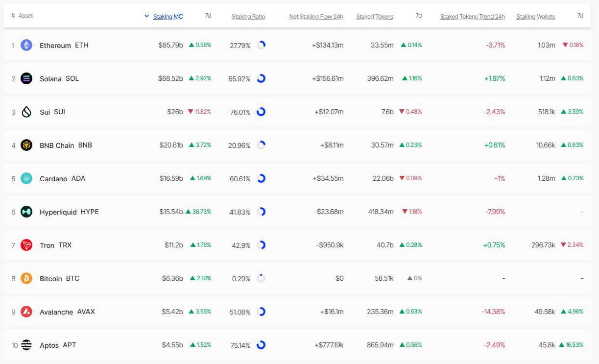Click the Ethereum logo icon

click(x=26, y=45)
